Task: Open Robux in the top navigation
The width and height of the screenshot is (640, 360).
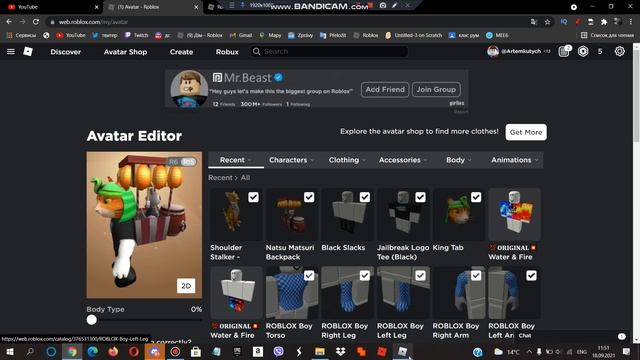Action: 227,52
